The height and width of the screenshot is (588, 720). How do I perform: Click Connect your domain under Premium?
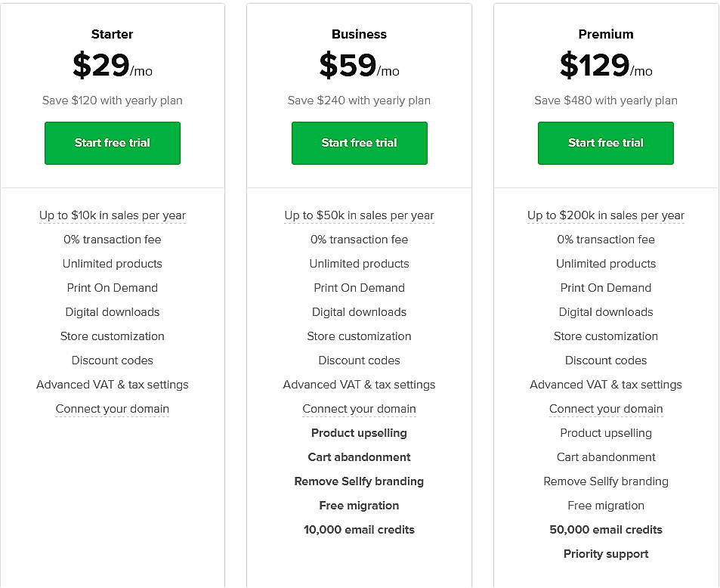coord(605,408)
